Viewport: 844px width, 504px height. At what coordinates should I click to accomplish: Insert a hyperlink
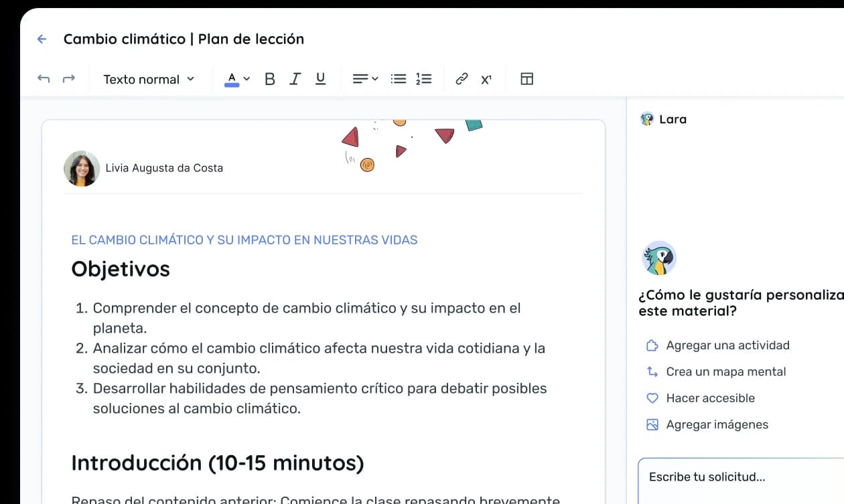[462, 79]
